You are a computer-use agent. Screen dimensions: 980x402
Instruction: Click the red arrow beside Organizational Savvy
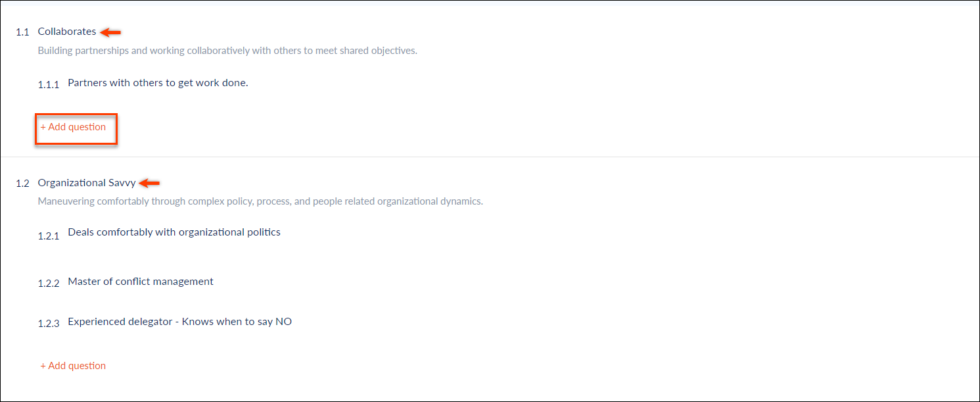pyautogui.click(x=150, y=183)
